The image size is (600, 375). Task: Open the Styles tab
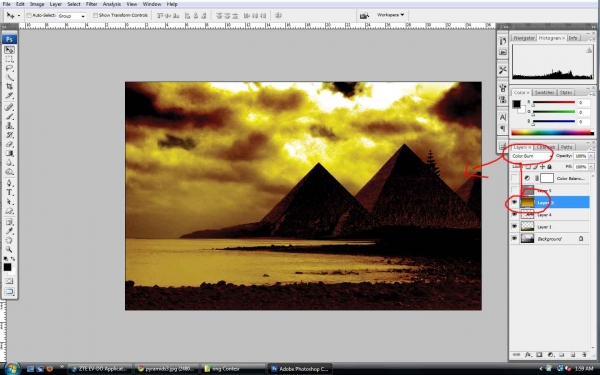[566, 92]
